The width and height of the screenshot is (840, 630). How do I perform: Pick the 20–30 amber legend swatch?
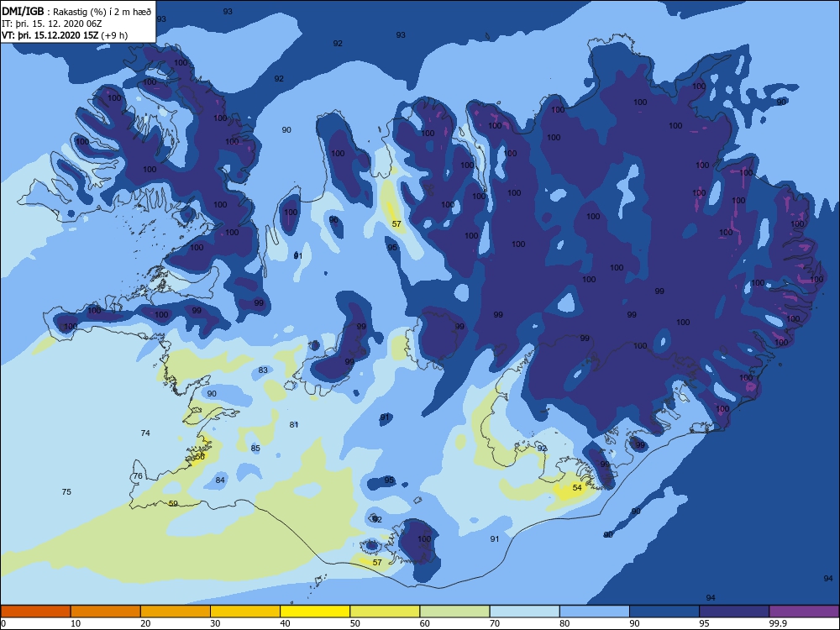tap(176, 612)
